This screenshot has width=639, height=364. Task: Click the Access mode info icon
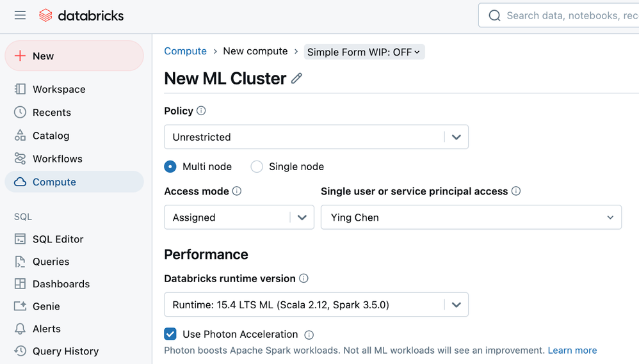click(237, 191)
